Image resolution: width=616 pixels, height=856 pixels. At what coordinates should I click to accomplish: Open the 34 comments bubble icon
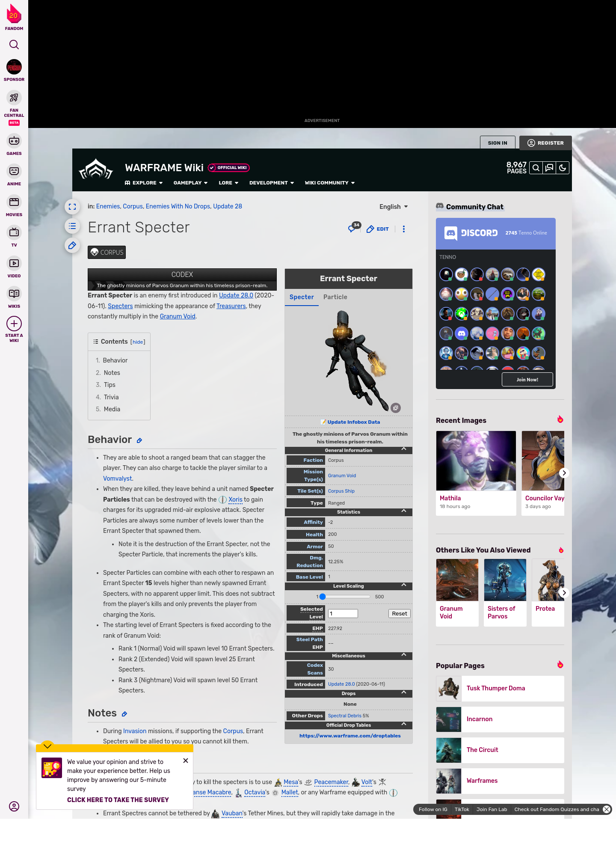click(354, 228)
